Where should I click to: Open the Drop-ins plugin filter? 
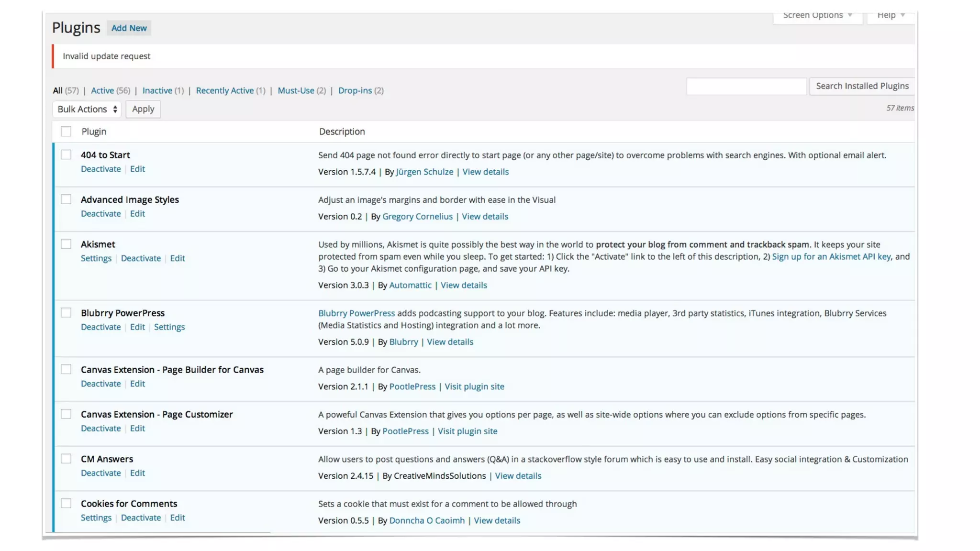pos(355,91)
